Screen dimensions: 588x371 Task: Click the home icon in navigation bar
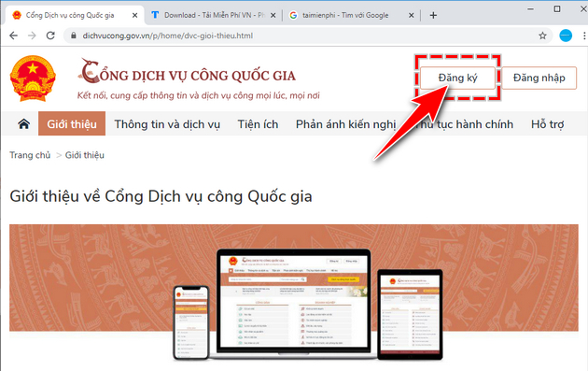point(23,124)
